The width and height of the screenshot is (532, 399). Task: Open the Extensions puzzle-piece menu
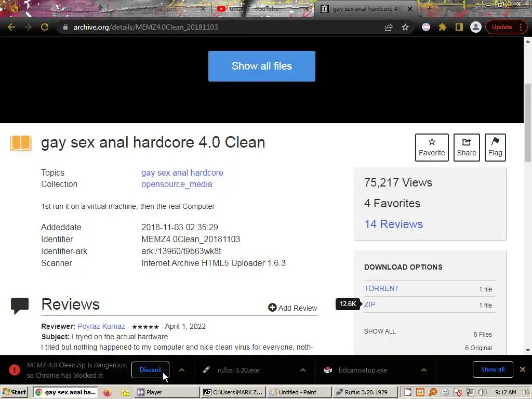[443, 27]
